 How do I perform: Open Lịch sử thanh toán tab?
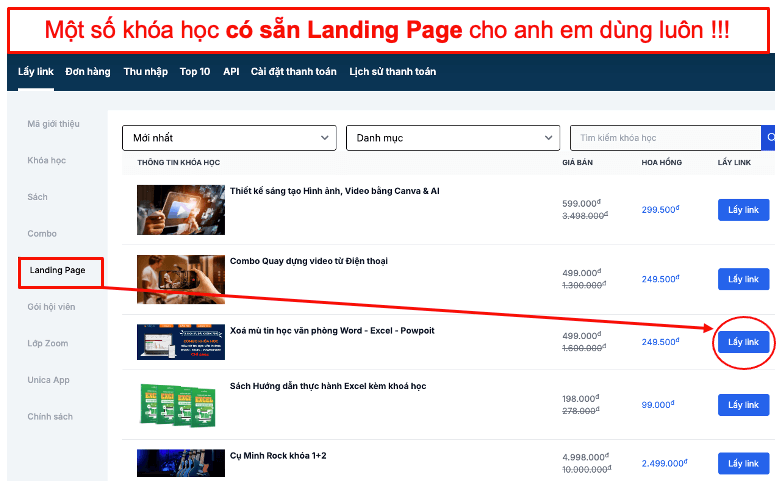point(392,71)
